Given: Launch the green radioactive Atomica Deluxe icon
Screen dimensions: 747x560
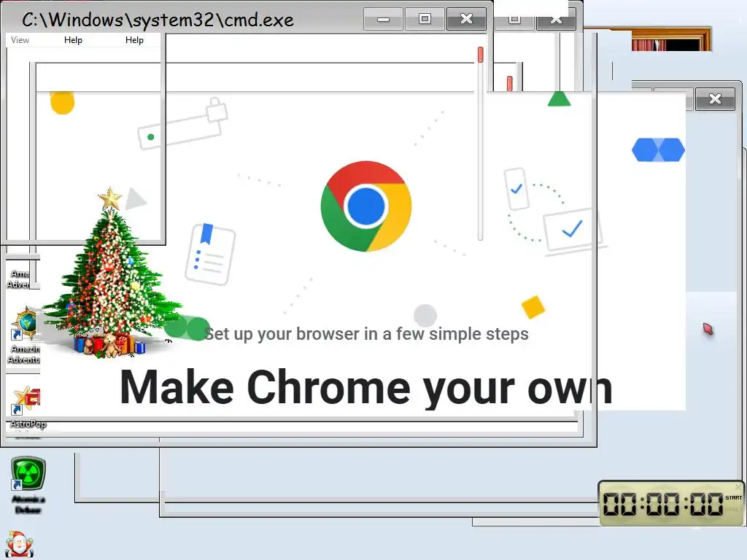Looking at the screenshot, I should click(28, 485).
